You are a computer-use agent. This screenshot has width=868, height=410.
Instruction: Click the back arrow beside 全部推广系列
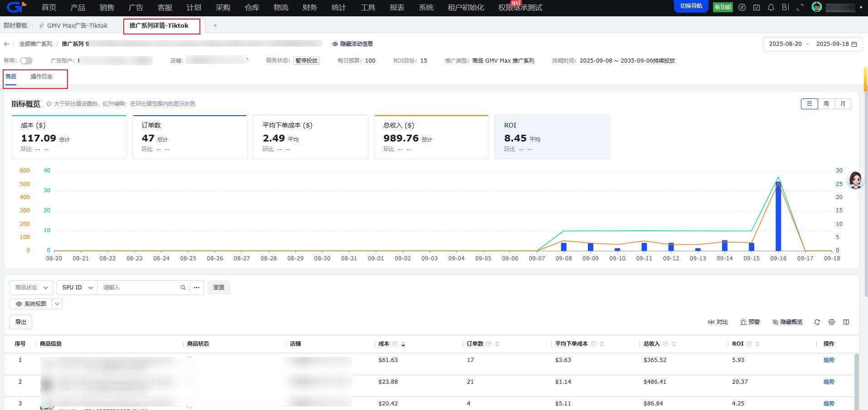point(7,44)
